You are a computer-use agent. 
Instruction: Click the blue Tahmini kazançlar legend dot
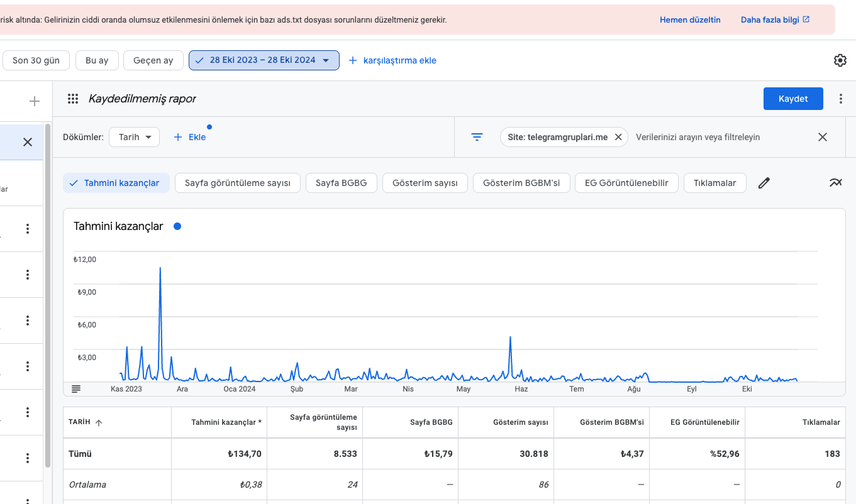177,226
